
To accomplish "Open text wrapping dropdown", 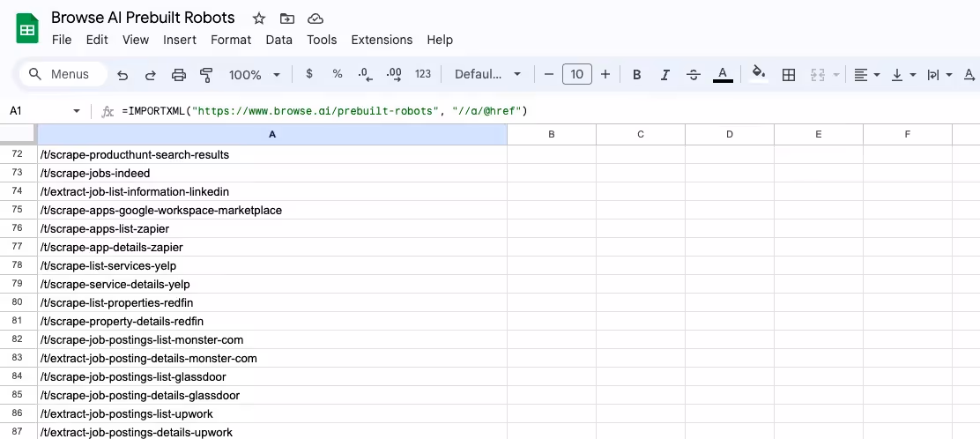I will [x=939, y=74].
